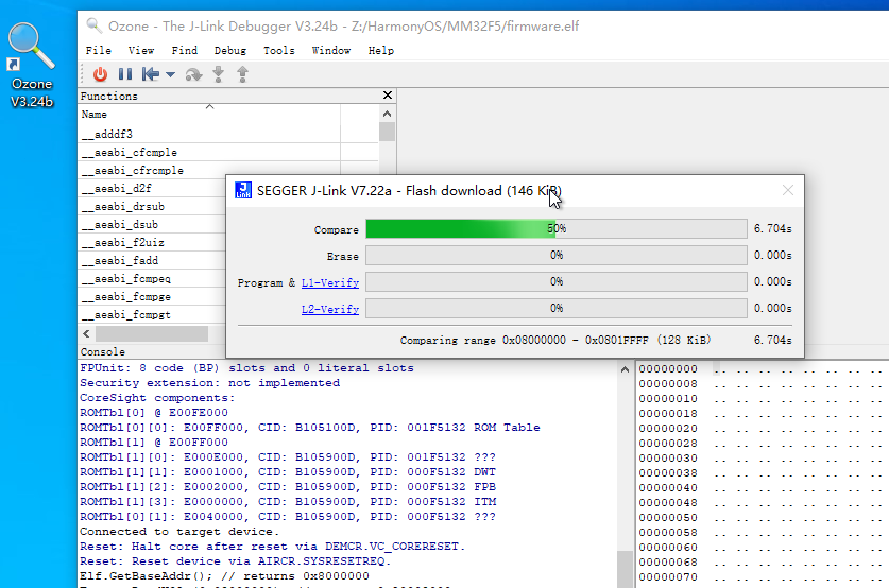This screenshot has height=588, width=889.
Task: Click the sort chevron on the Name column
Action: click(209, 106)
